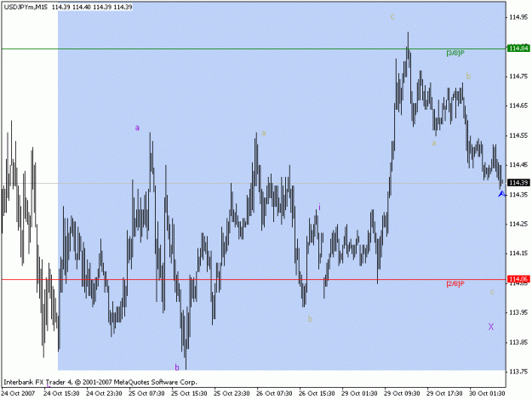This screenshot has width=532, height=399.
Task: Select the purple 'b' wave label at chart bottom
Action: [177, 368]
